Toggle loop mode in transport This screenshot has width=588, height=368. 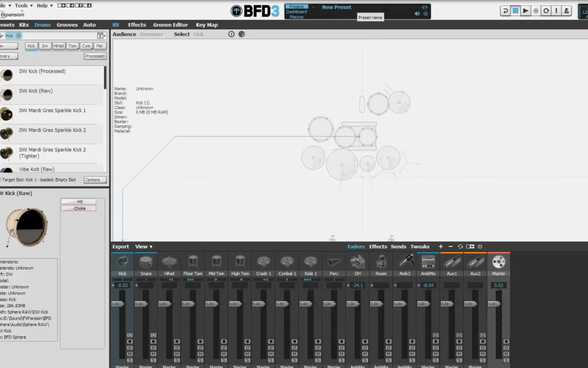pyautogui.click(x=546, y=11)
